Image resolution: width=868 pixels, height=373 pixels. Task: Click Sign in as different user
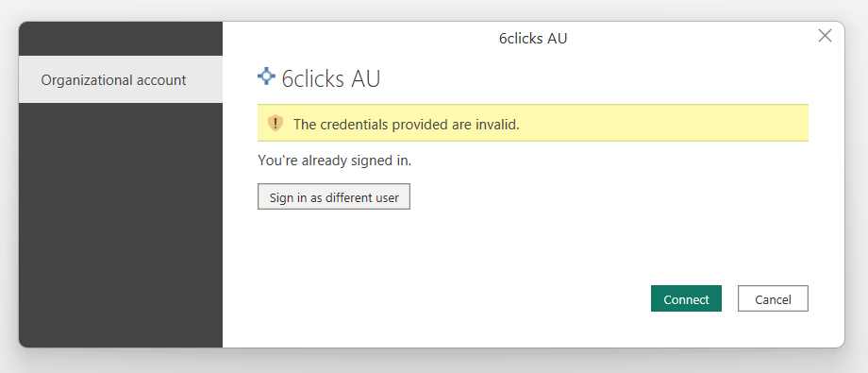click(334, 196)
